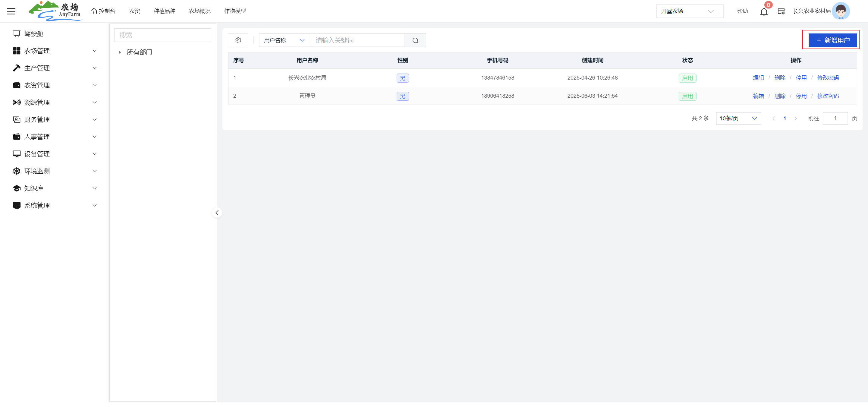Open the 驾驶舱 dashboard
The image size is (868, 407).
[x=34, y=34]
